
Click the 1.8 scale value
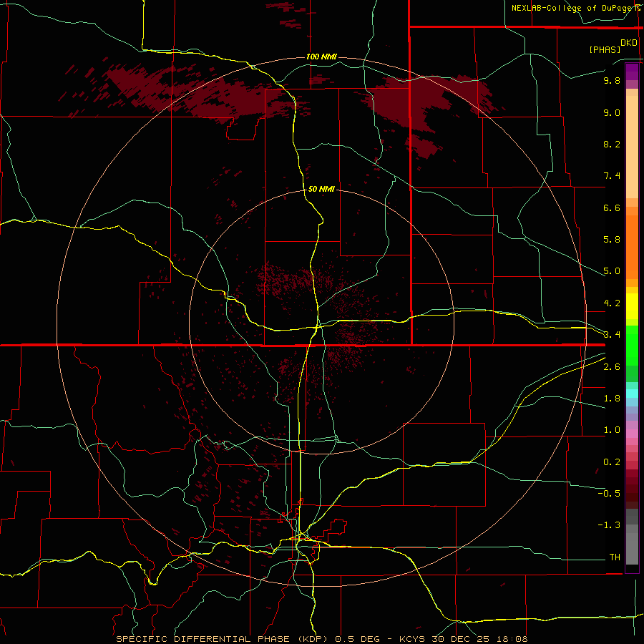(x=612, y=399)
